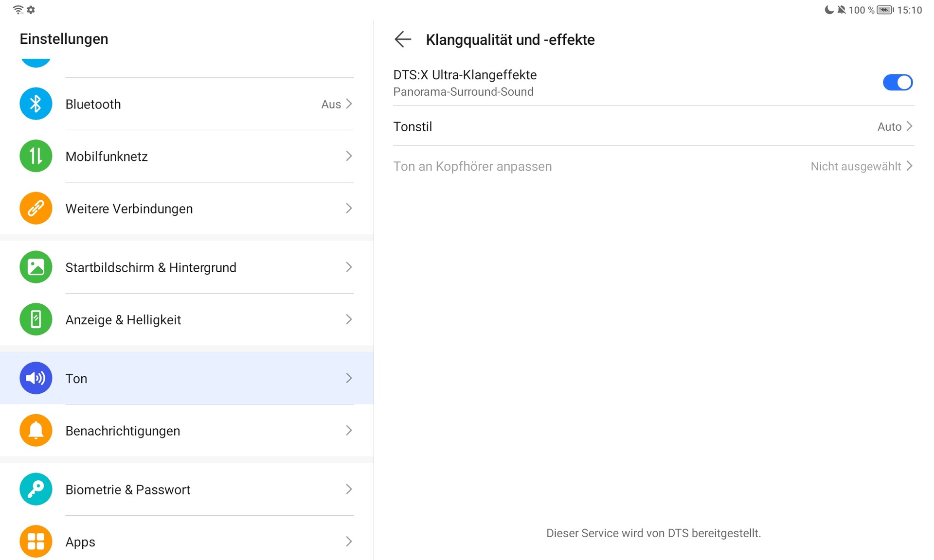Click the green Mobilfunknetz icon
This screenshot has width=934, height=560.
pos(36,156)
